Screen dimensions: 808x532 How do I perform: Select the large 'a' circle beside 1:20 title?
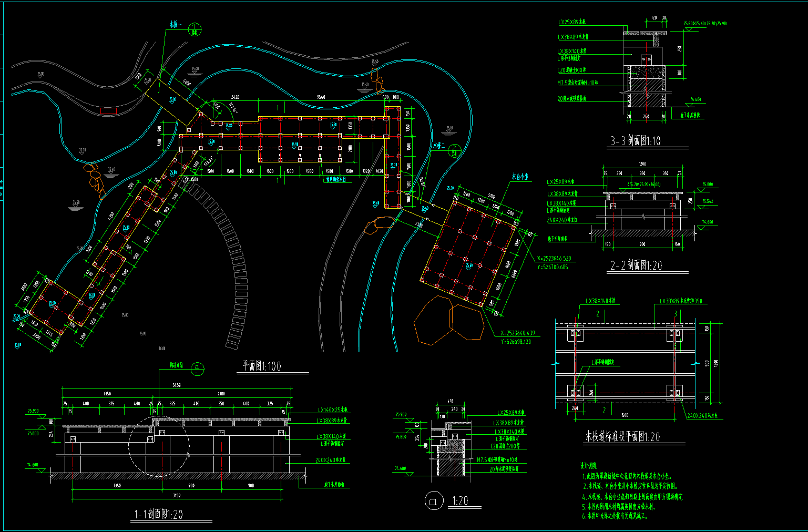[434, 500]
